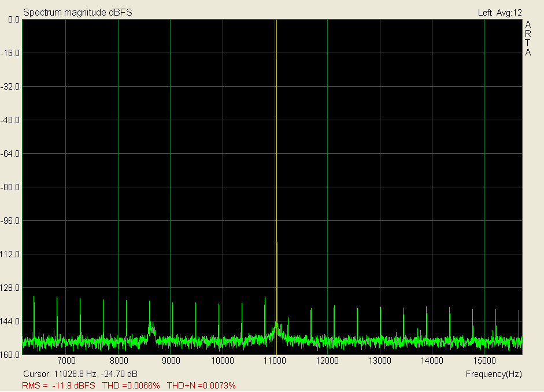
Task: Click the 'Spectrum magnitude dBFS' title text
Action: [77, 13]
